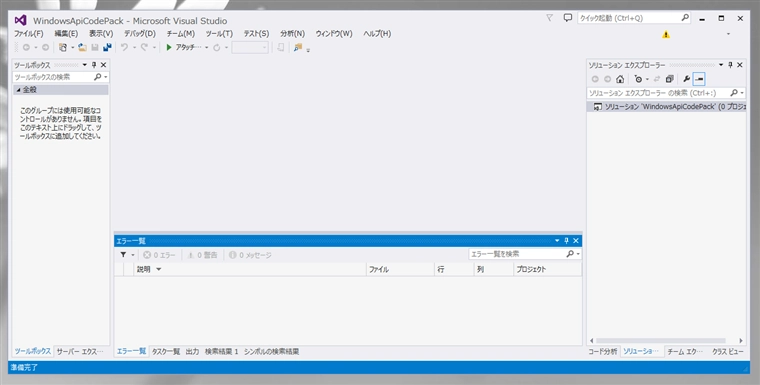Click the redo toolbar icon
The height and width of the screenshot is (385, 760).
tap(144, 48)
